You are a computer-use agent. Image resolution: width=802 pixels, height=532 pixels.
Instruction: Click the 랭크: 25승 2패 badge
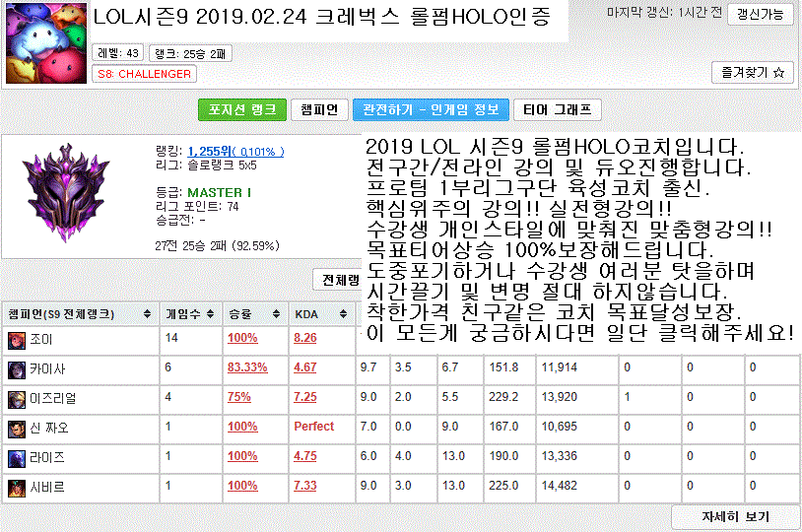[x=190, y=54]
